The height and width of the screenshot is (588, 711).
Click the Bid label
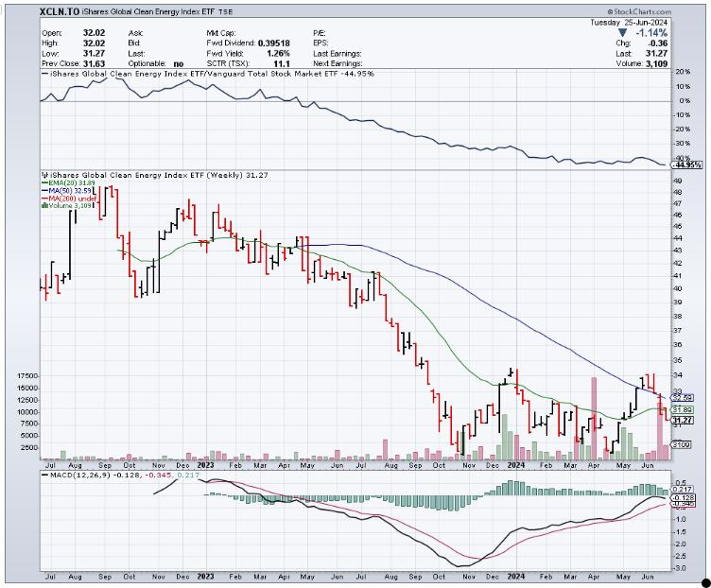pyautogui.click(x=134, y=43)
